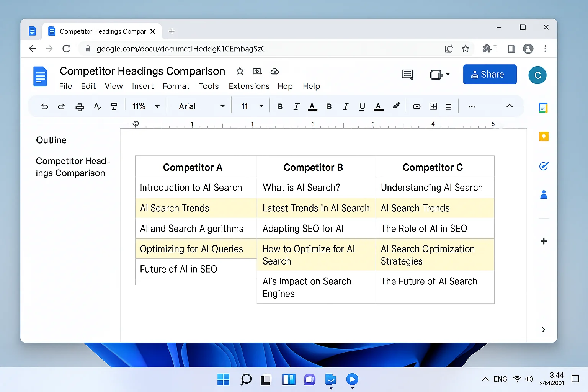
Task: Open the font size dropdown
Action: 250,106
